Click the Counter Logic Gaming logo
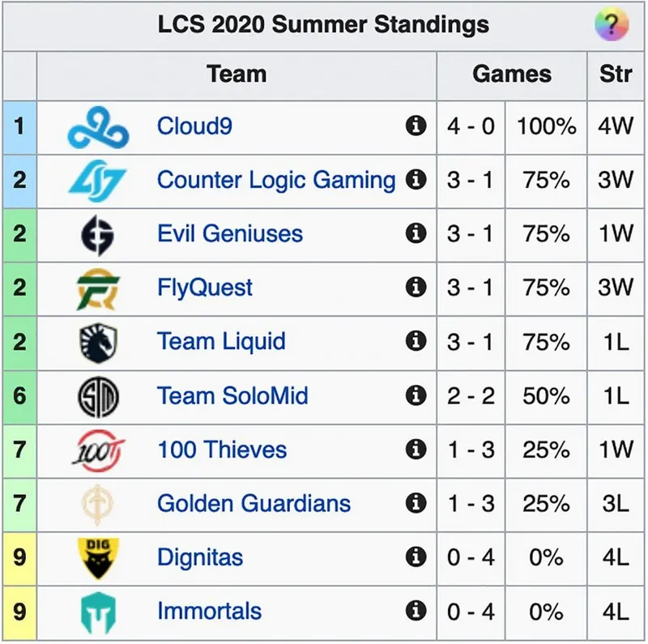This screenshot has height=644, width=648. pos(98,181)
